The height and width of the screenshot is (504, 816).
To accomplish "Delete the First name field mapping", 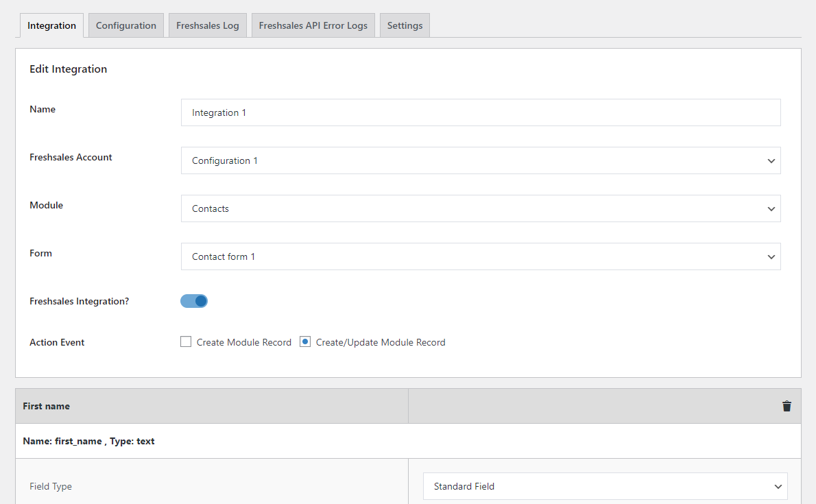I will [x=787, y=406].
